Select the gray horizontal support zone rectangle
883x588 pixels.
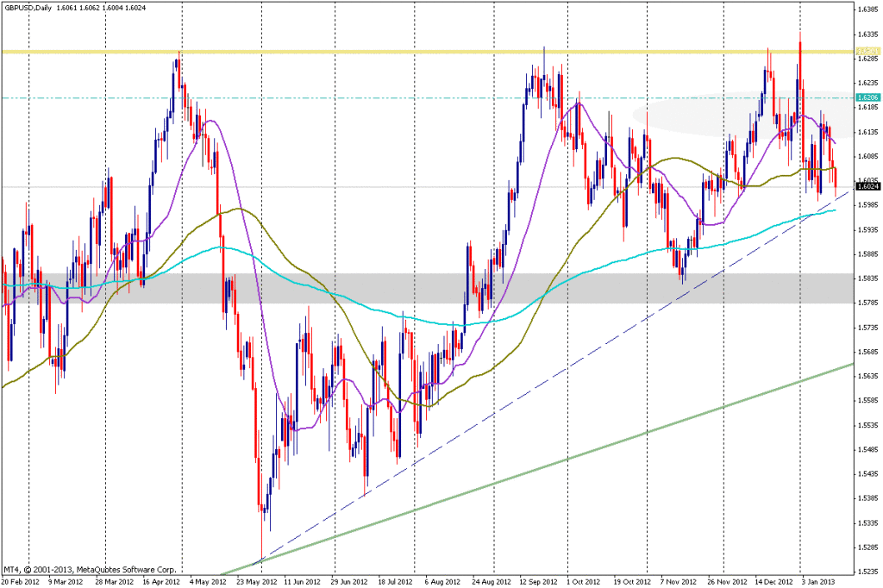pos(431,288)
